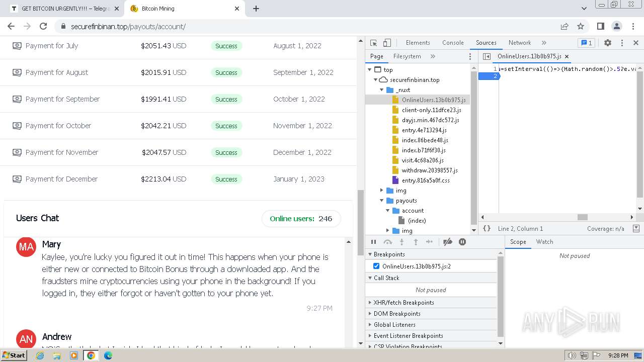Pause script execution

coord(374,242)
